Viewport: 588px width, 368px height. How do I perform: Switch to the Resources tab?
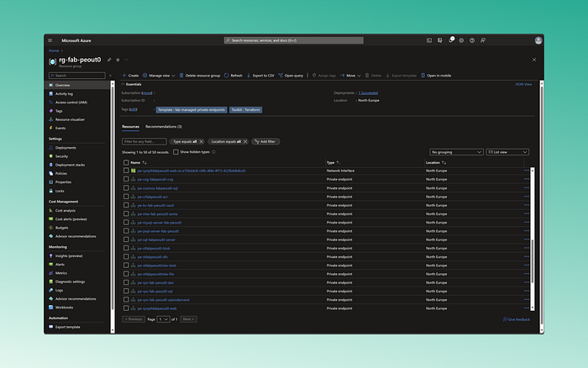tap(130, 127)
